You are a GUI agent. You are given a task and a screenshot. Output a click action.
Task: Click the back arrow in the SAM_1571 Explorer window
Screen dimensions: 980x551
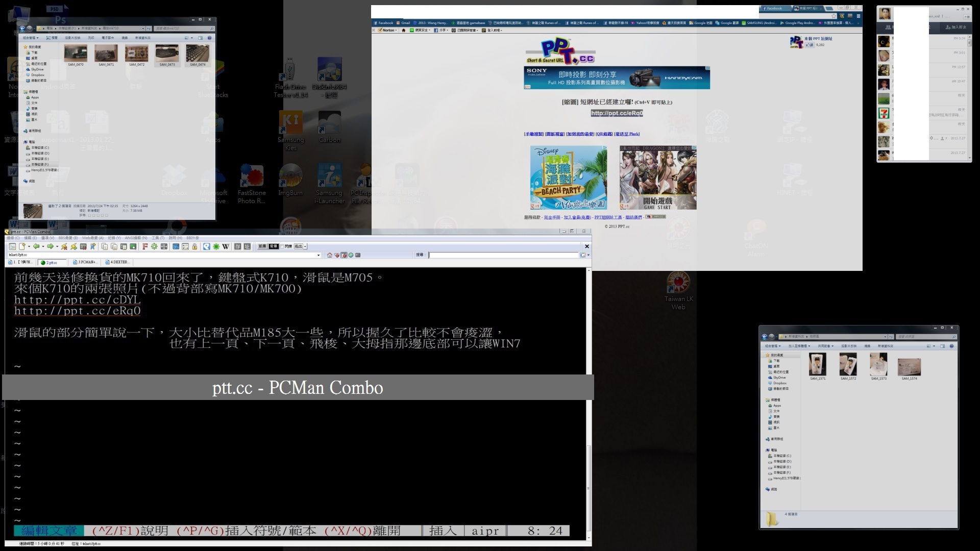click(x=764, y=337)
